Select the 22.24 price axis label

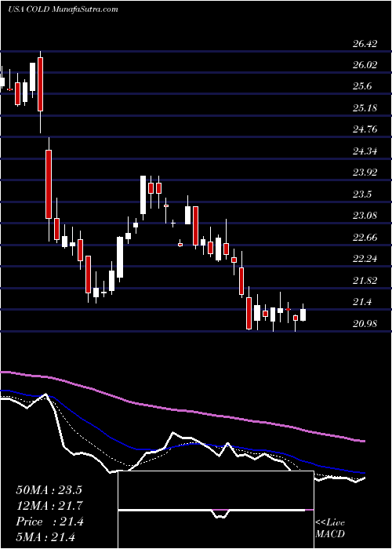pyautogui.click(x=365, y=259)
